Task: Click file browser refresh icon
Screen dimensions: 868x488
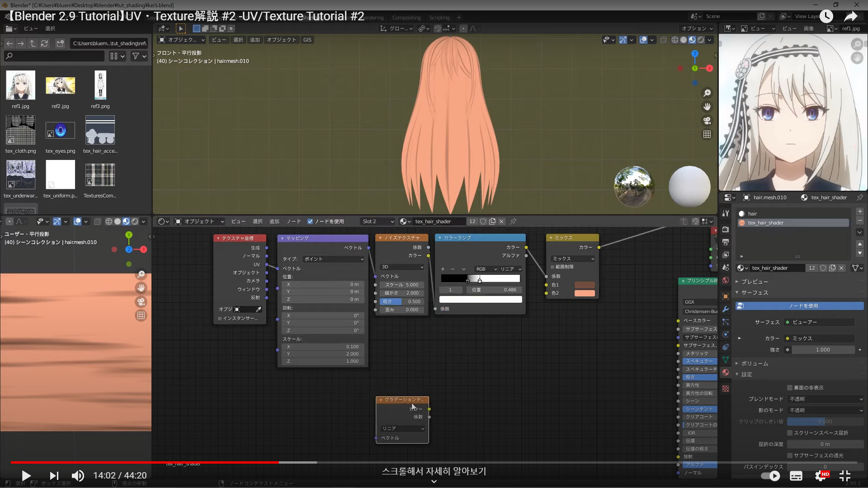Action: [x=44, y=43]
